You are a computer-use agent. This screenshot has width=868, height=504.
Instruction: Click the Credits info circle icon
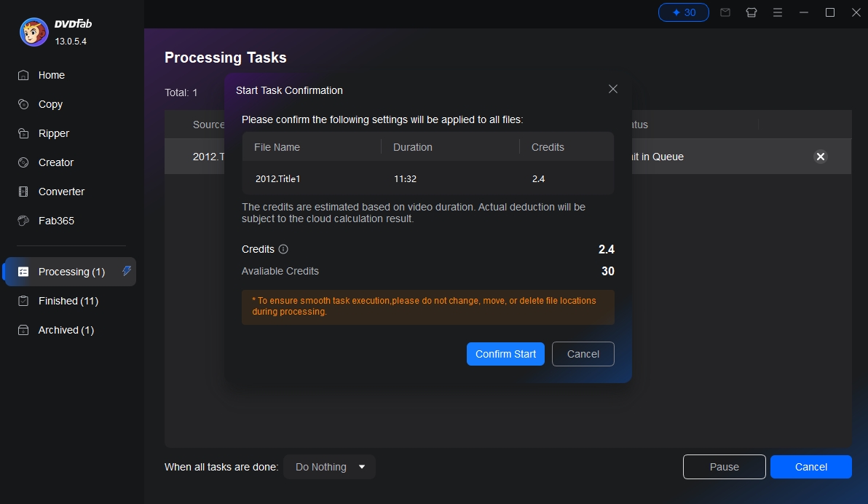point(283,249)
